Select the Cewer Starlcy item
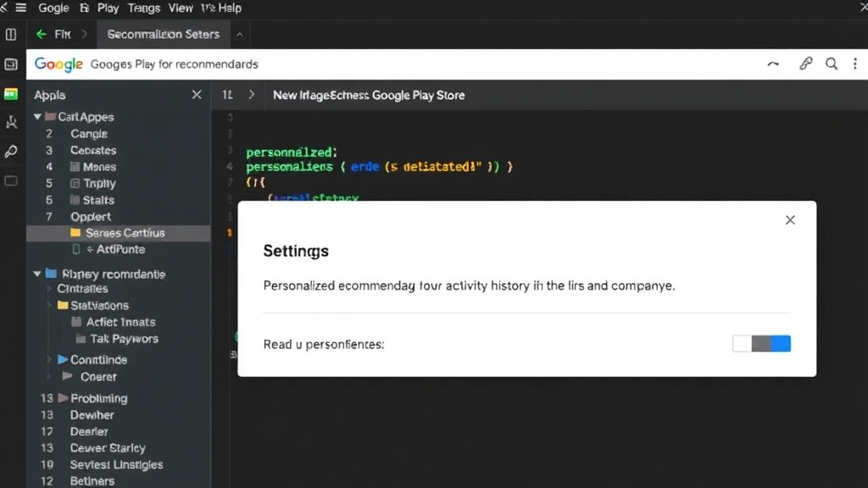868x488 pixels. (x=108, y=448)
